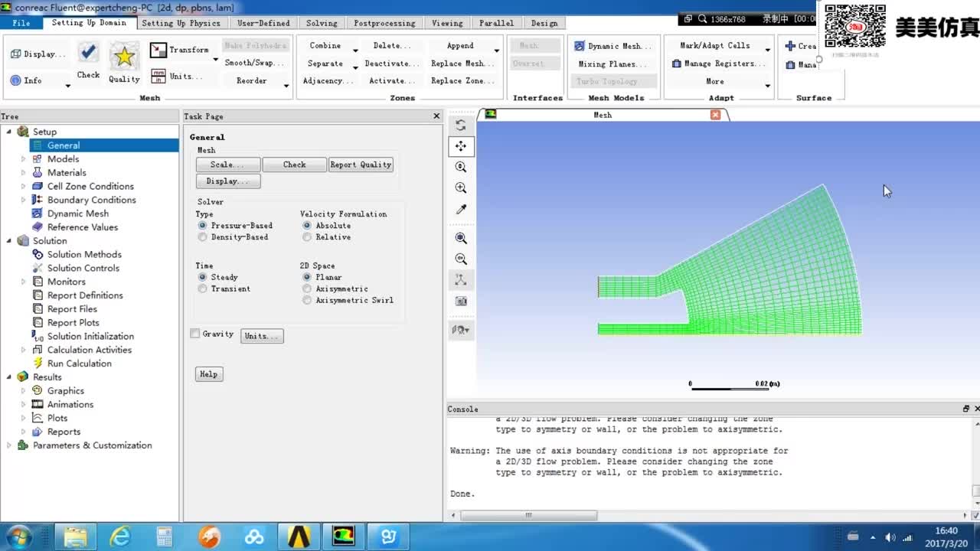This screenshot has width=980, height=551.
Task: Open the Display mesh ribbon item
Action: point(38,54)
